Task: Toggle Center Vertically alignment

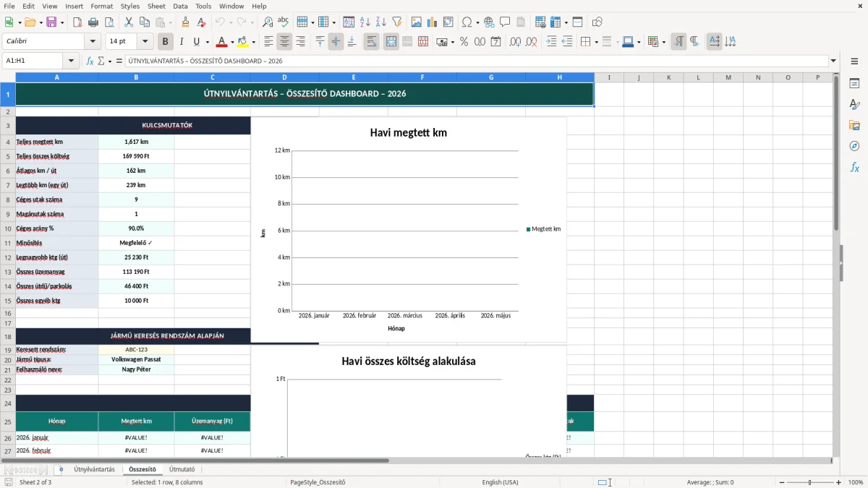Action: point(336,42)
